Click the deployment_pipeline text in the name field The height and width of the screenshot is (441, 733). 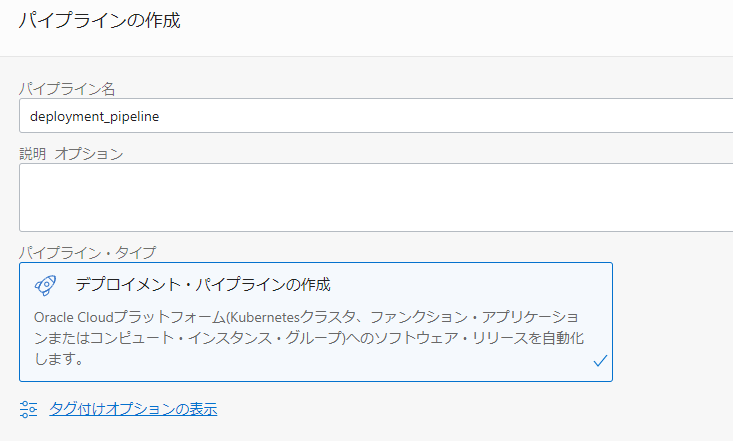click(94, 116)
